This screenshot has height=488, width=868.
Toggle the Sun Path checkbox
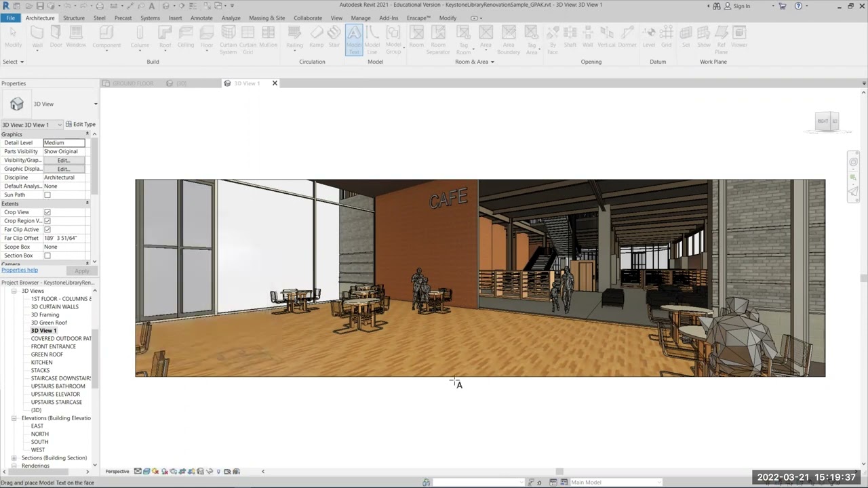[x=47, y=195]
